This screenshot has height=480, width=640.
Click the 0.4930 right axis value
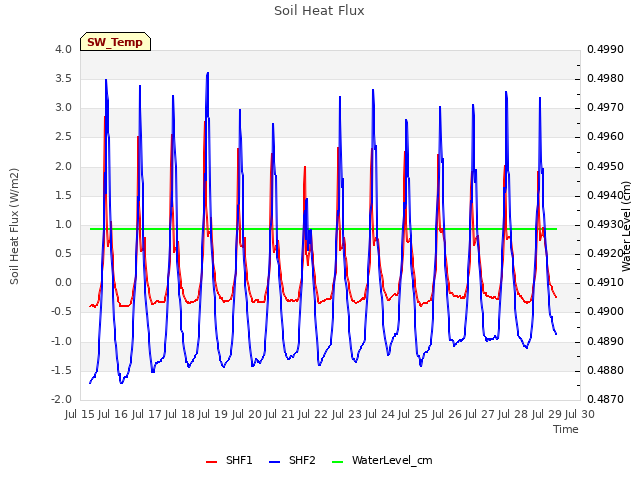(x=605, y=224)
